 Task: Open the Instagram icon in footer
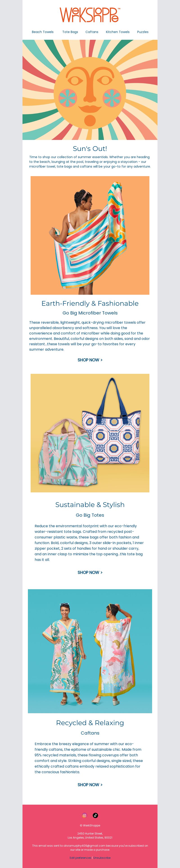click(x=84, y=815)
